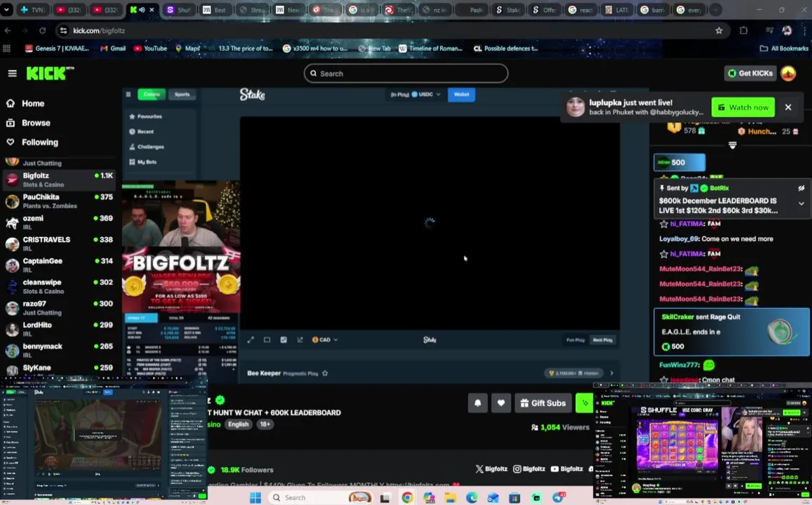
Task: Expand Bee Keeper details arrow
Action: tap(611, 373)
